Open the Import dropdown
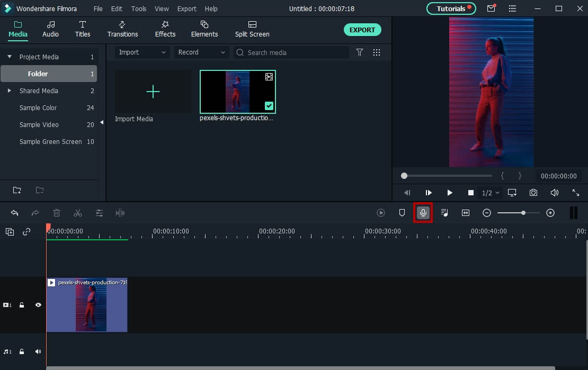The width and height of the screenshot is (588, 370). coord(142,52)
